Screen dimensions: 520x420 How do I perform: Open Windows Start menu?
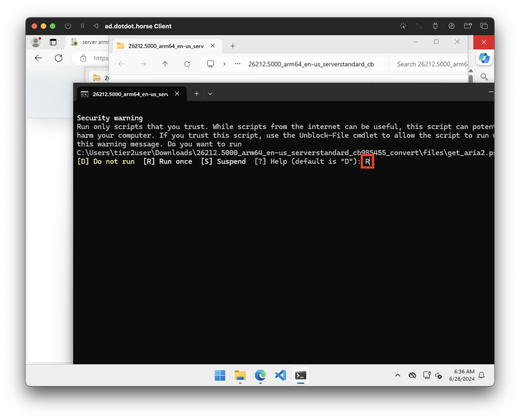point(220,375)
